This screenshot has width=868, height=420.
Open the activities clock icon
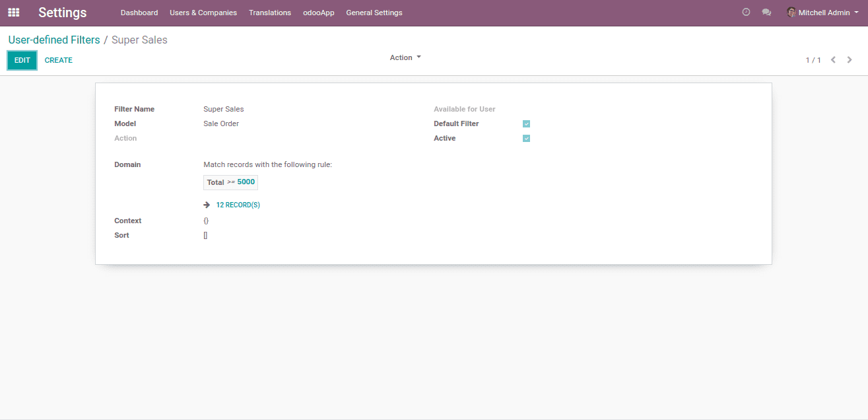pyautogui.click(x=746, y=13)
